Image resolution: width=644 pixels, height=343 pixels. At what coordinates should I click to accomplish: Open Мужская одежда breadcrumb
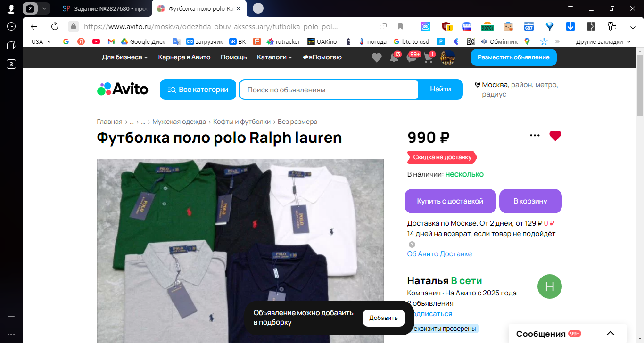tap(179, 122)
